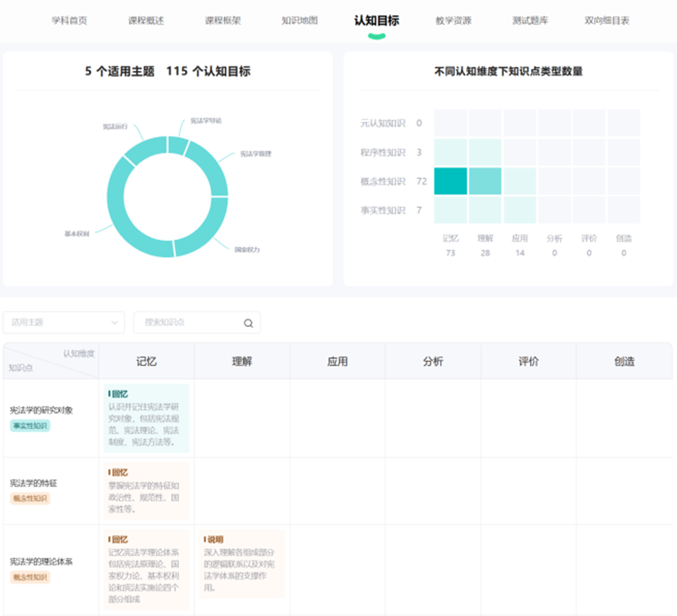Select the 知识地图 tab
The width and height of the screenshot is (677, 616).
(300, 21)
